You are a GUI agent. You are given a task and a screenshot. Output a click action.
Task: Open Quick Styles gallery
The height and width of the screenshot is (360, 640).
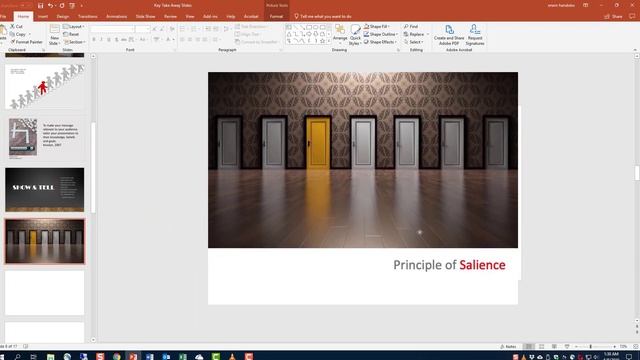355,35
